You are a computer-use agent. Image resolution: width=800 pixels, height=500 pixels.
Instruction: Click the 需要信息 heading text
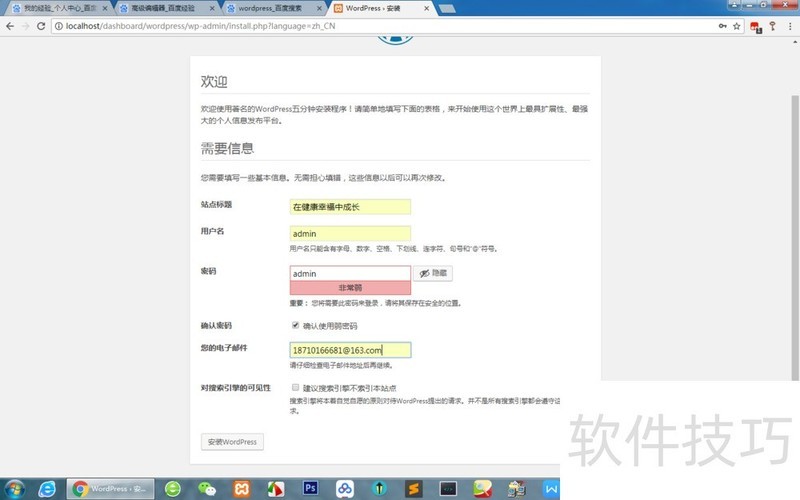(x=227, y=148)
